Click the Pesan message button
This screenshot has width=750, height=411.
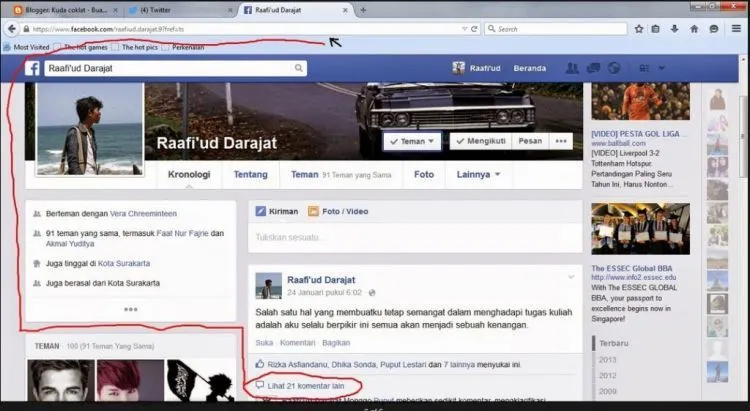[x=530, y=141]
